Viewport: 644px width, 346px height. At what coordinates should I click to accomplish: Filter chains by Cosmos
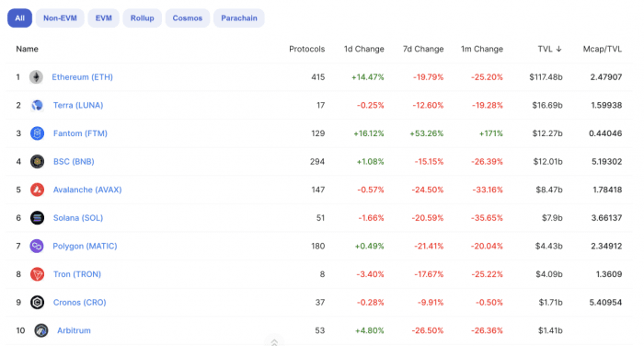point(188,18)
